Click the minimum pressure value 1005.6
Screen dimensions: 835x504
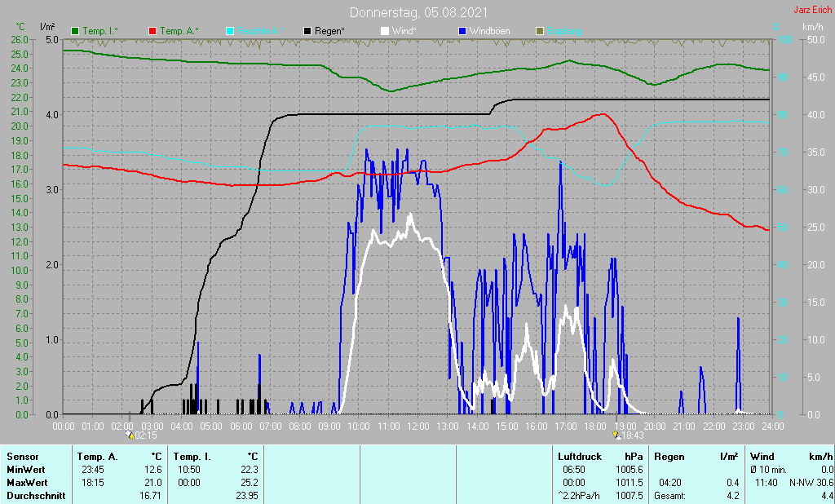(x=630, y=470)
